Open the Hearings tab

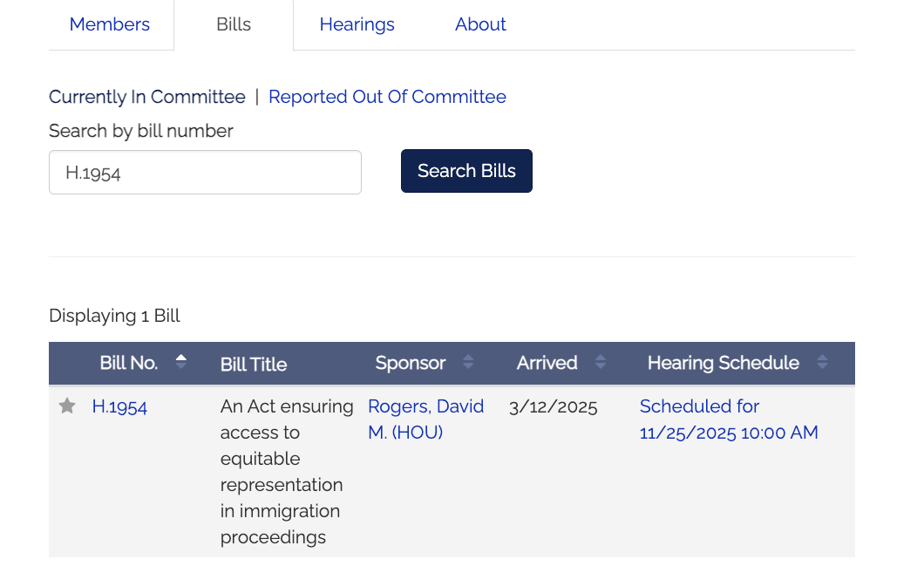point(357,24)
